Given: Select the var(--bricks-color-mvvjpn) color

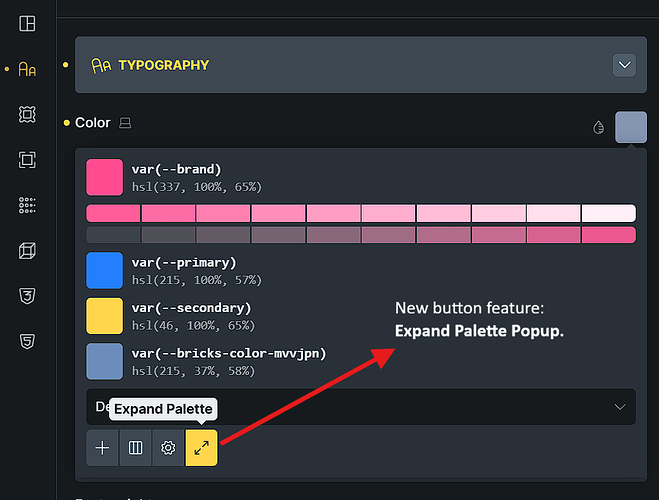Looking at the screenshot, I should (x=104, y=361).
